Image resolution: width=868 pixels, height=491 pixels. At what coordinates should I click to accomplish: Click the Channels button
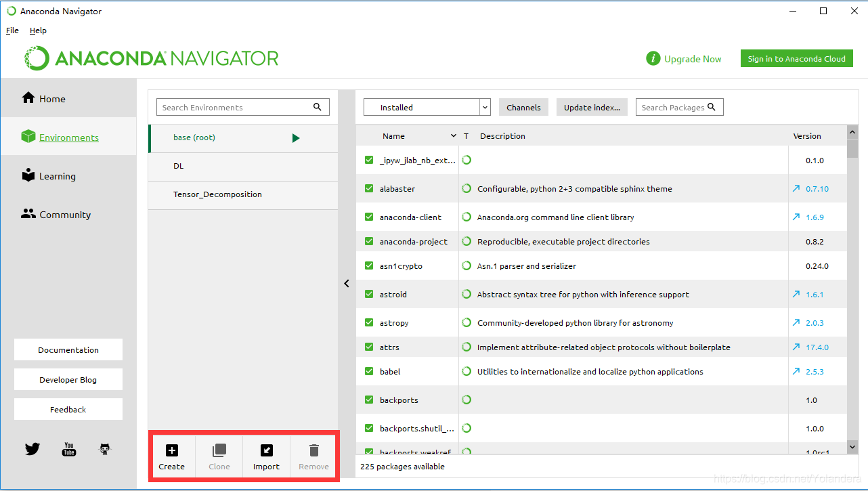tap(523, 107)
